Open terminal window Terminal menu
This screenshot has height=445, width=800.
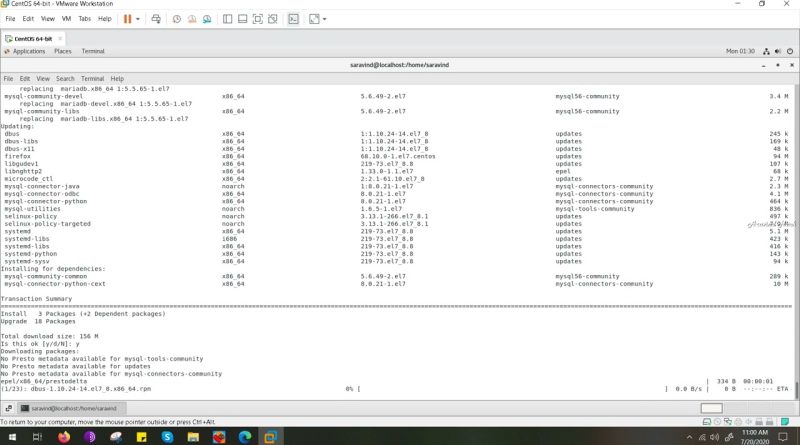(92, 79)
